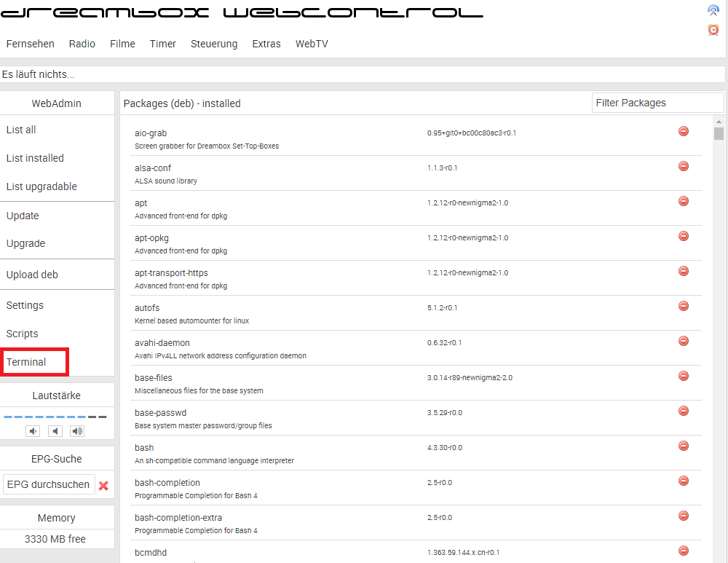Open the Radio menu
This screenshot has height=563, width=728.
[82, 44]
